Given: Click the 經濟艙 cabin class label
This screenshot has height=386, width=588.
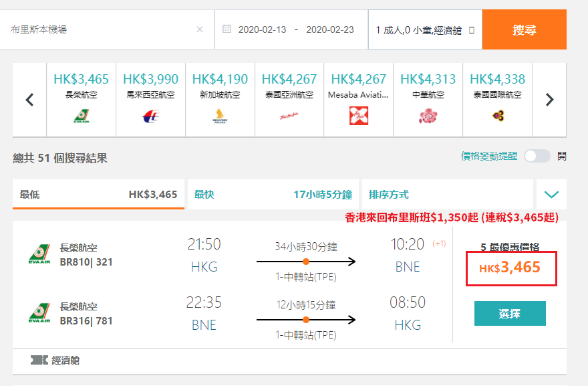Looking at the screenshot, I should [x=65, y=361].
